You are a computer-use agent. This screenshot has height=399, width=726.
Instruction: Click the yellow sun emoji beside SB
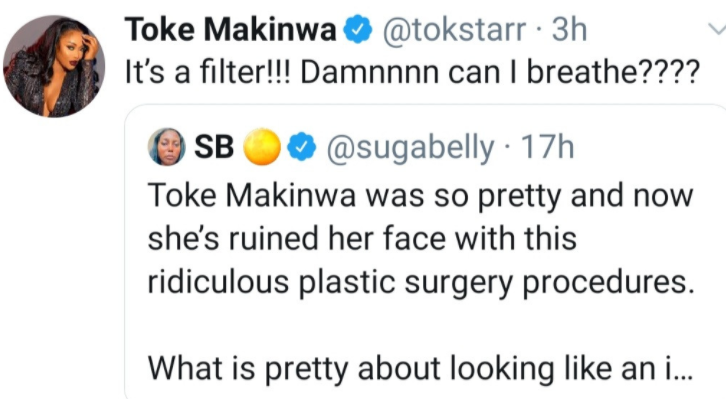point(262,147)
